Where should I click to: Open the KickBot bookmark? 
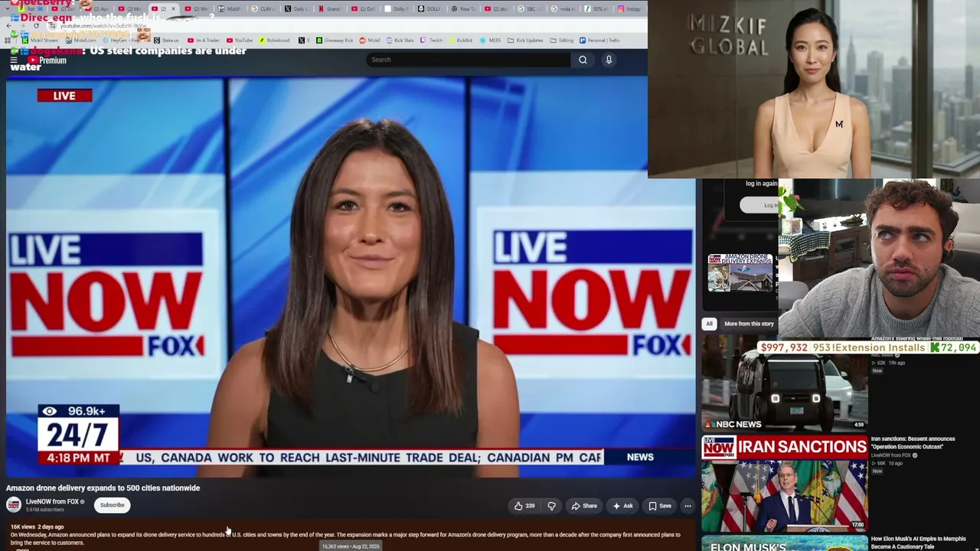point(461,41)
